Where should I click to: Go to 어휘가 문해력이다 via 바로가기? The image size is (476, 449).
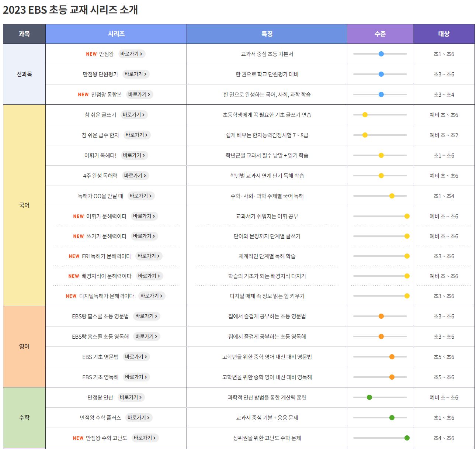pyautogui.click(x=144, y=216)
